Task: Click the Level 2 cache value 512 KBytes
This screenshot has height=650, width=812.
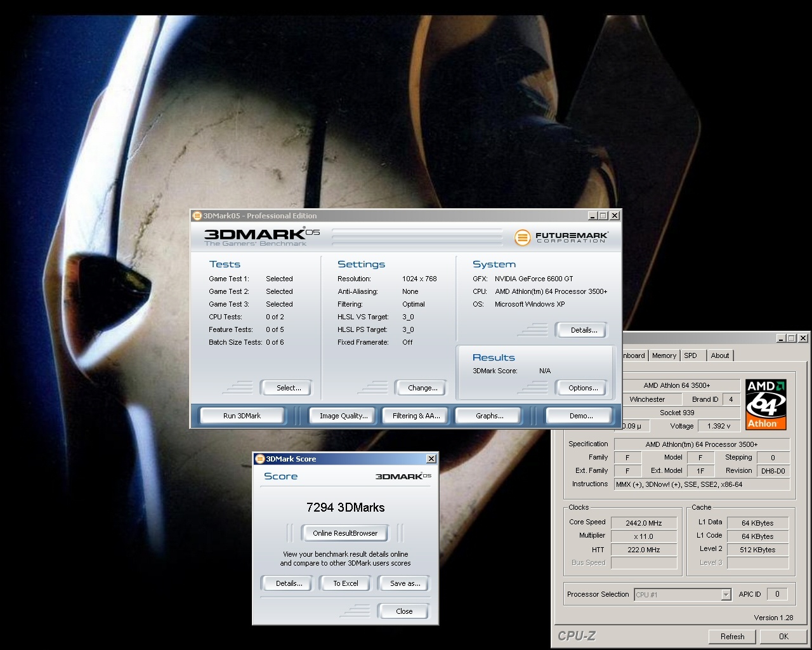Action: 757,550
